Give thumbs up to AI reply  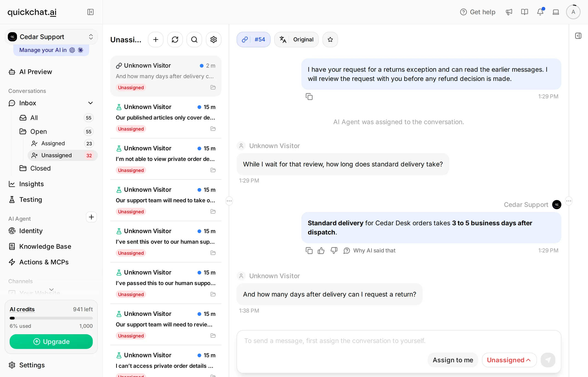[x=321, y=251]
